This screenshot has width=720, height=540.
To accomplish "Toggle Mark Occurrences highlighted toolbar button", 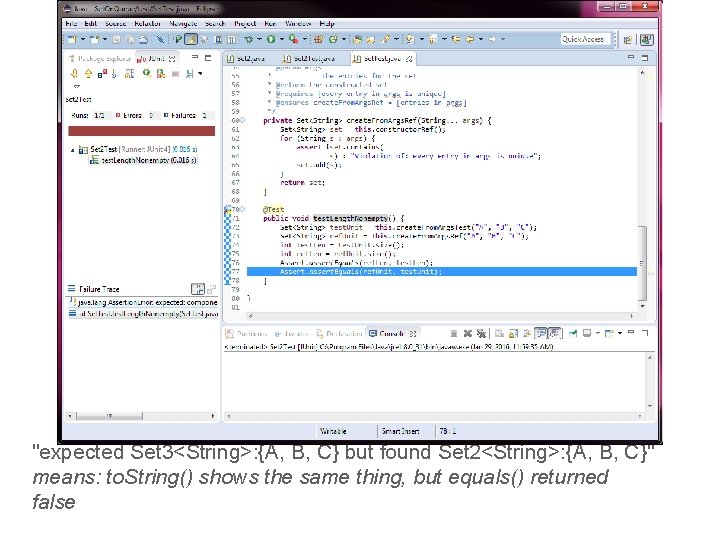I will (x=190, y=39).
